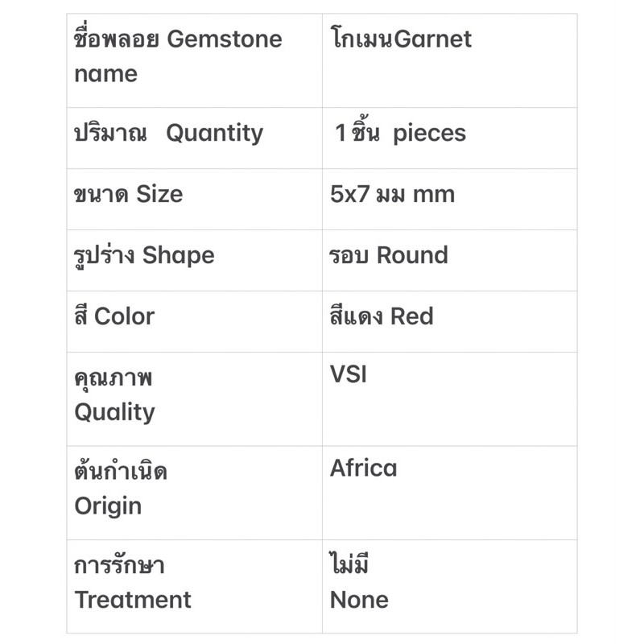
Task: Click the None treatment value
Action: pos(359,600)
